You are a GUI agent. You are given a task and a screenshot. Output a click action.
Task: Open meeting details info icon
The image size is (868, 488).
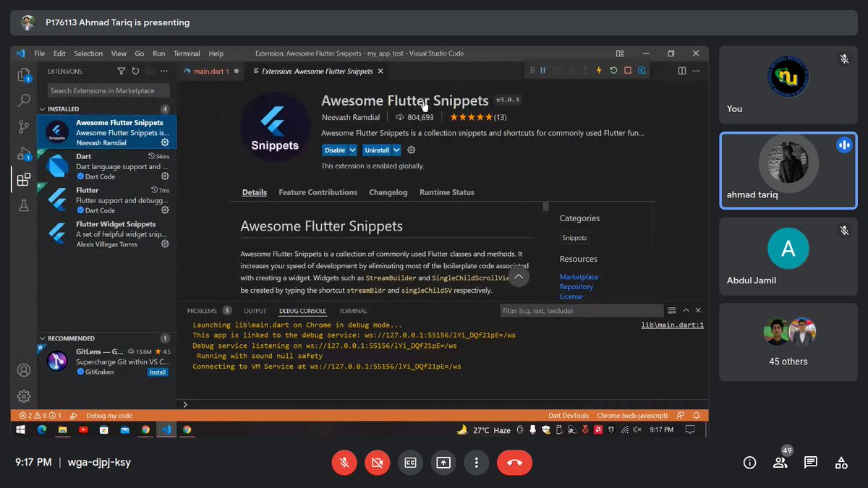coord(749,463)
